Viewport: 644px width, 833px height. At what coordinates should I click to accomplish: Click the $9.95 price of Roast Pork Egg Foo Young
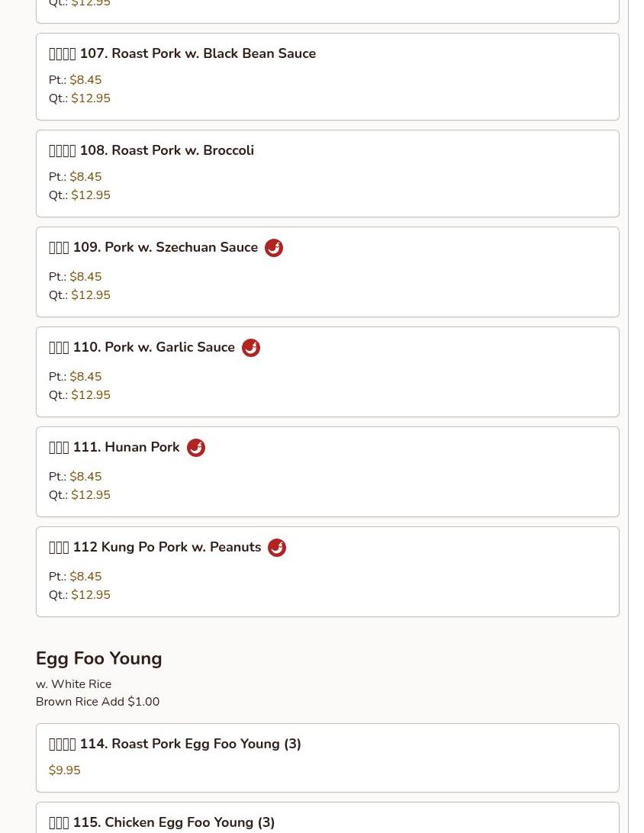tap(64, 770)
